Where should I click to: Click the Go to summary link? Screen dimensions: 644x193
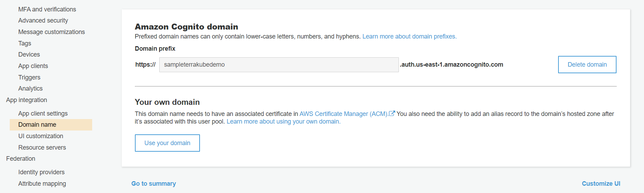click(x=153, y=184)
